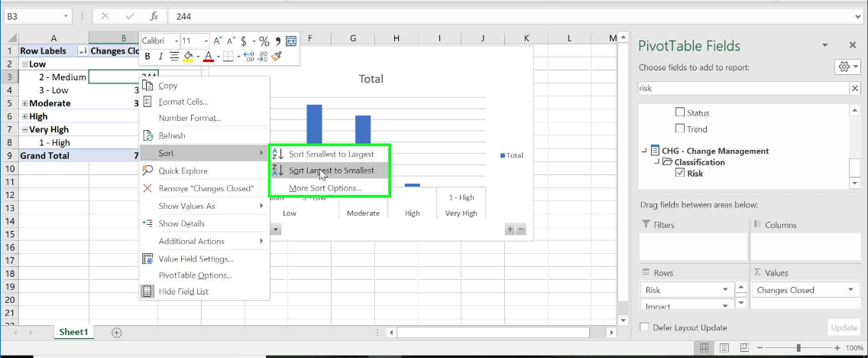Viewport: 868px width, 358px height.
Task: Check the Trend field checkbox
Action: pos(680,129)
